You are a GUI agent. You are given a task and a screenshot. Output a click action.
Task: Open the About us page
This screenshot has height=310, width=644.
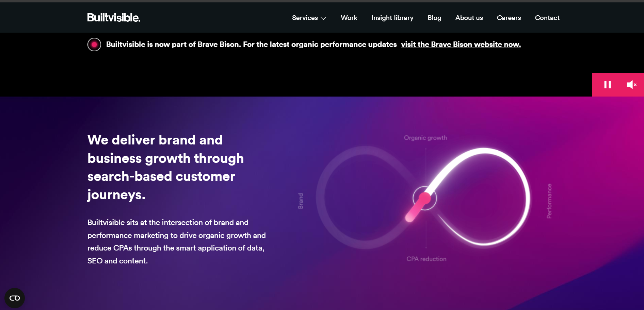point(469,18)
